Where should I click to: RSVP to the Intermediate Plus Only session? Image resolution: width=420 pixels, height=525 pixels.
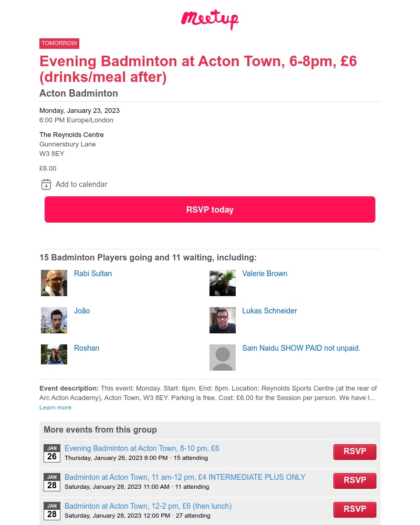point(355,480)
